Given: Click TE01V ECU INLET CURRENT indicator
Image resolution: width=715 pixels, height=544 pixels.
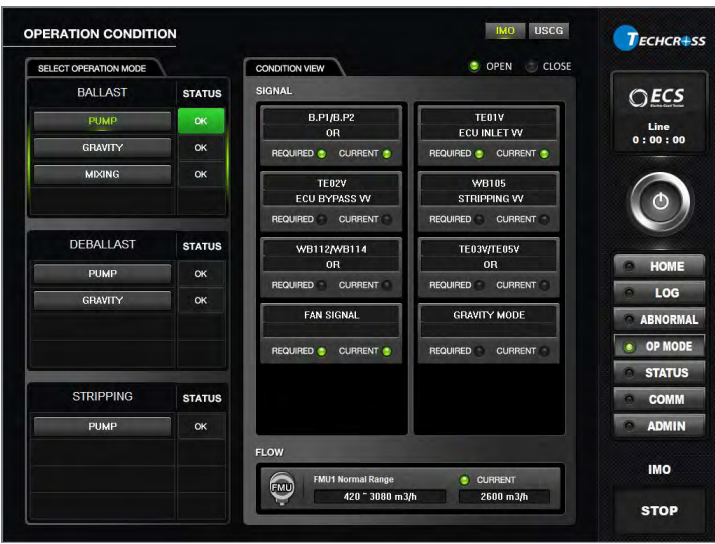Looking at the screenshot, I should click(544, 154).
